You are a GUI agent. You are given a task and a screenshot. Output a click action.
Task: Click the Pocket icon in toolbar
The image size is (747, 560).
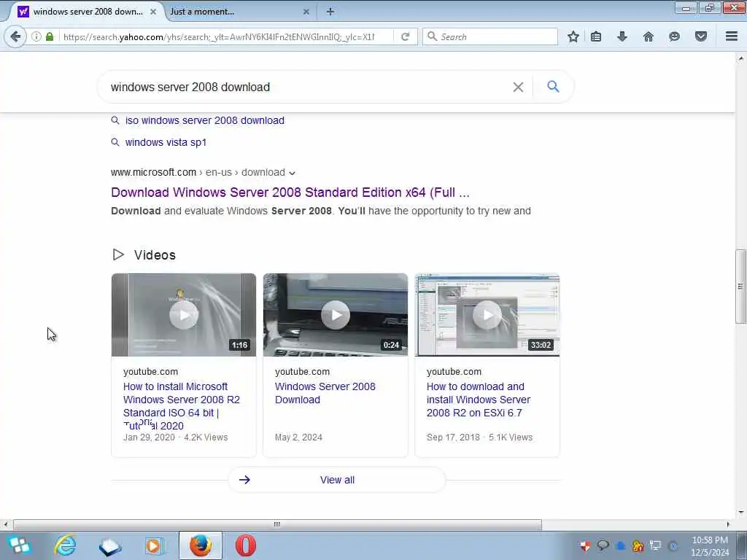click(701, 36)
